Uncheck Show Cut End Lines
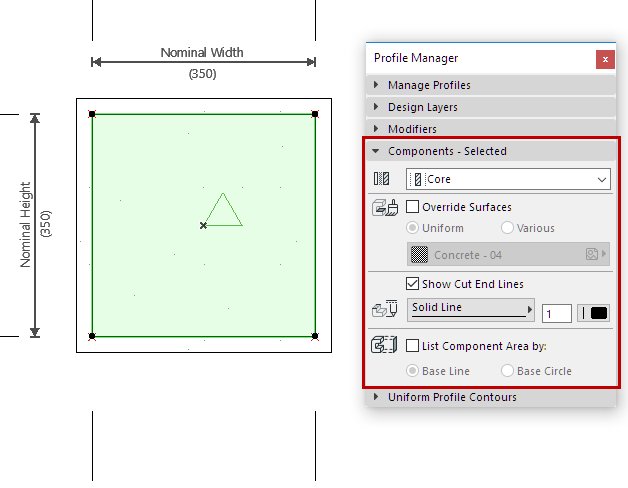The image size is (628, 488). pyautogui.click(x=413, y=284)
